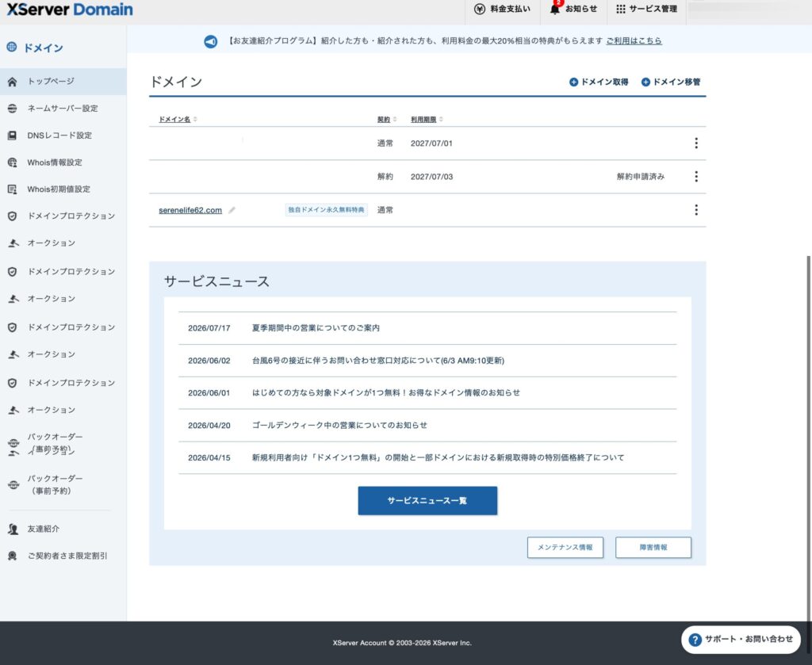The image size is (812, 665).
Task: Click the お知らせ bell notification icon
Action: (x=554, y=9)
